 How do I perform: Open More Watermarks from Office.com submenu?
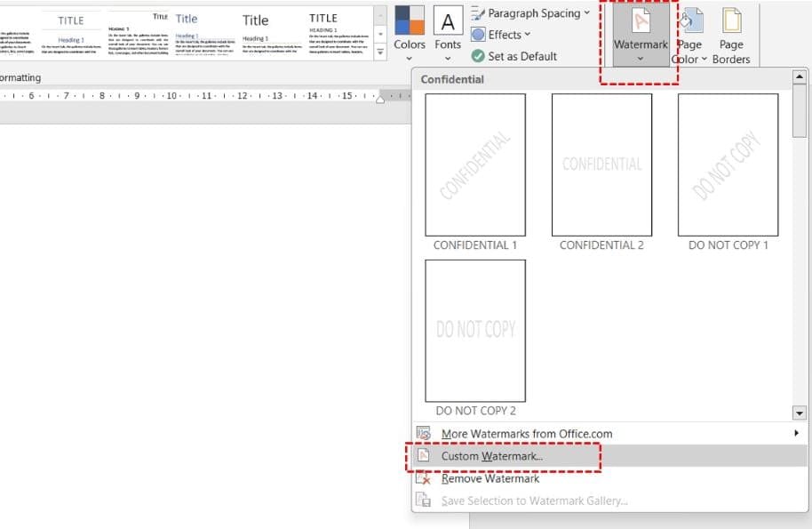pyautogui.click(x=527, y=434)
